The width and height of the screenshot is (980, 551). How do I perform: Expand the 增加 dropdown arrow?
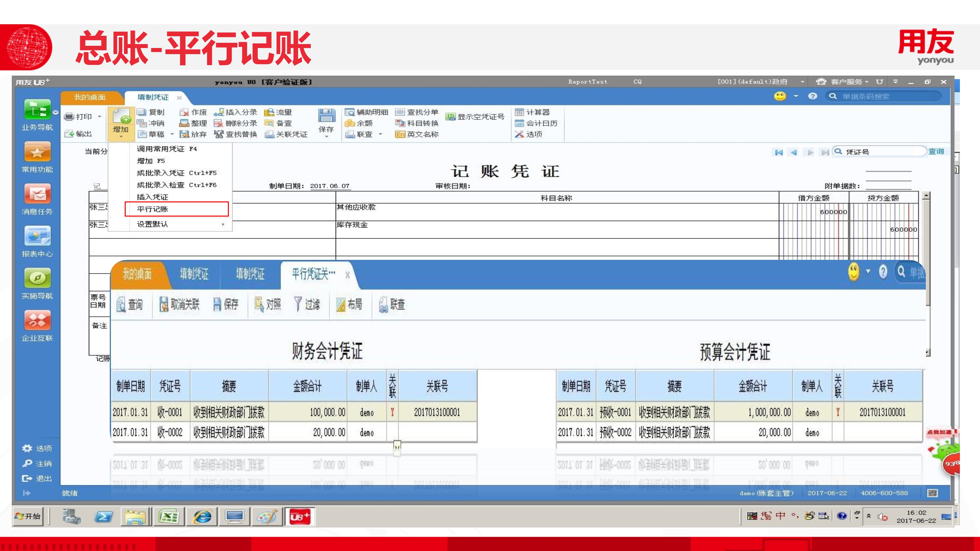pos(121,136)
